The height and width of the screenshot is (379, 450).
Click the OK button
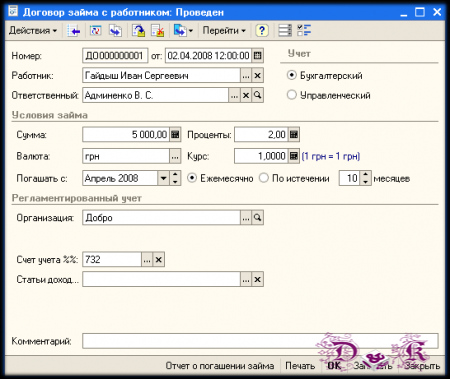point(334,366)
